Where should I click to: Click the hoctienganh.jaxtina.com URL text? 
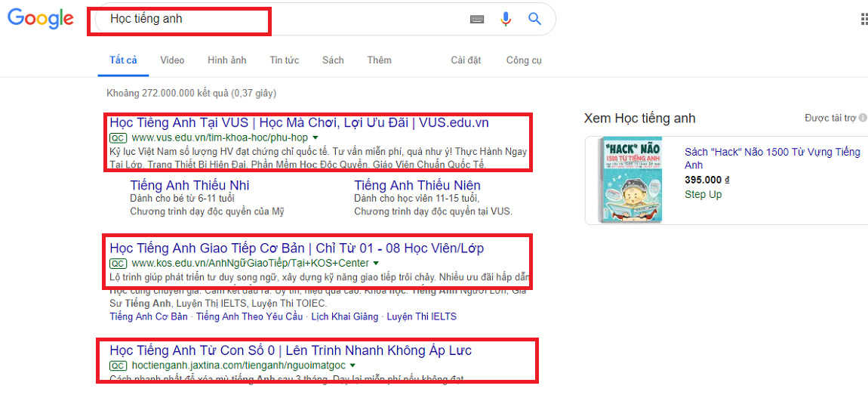(x=239, y=366)
